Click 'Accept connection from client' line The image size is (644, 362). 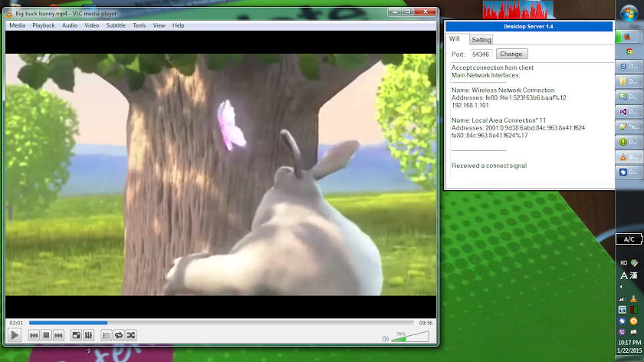[x=492, y=67]
